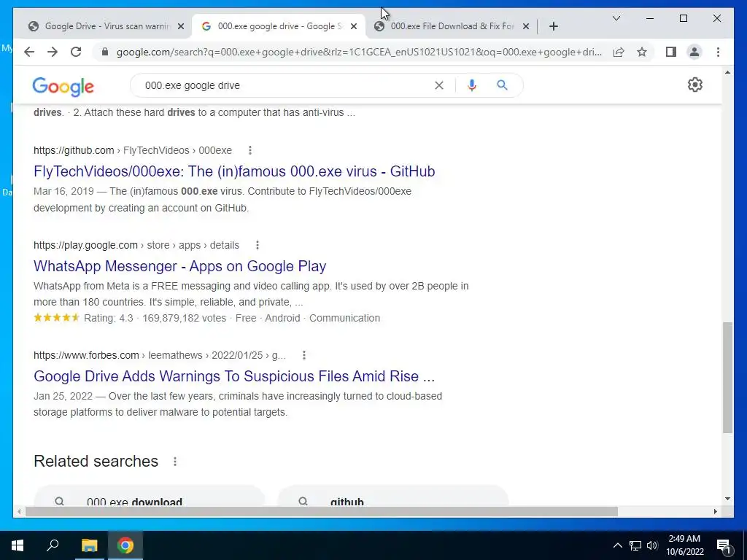Viewport: 747px width, 560px height.
Task: Reload the current page
Action: click(x=76, y=52)
